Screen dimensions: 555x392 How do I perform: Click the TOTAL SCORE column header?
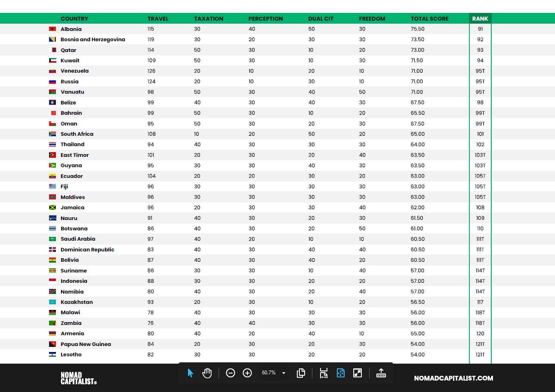point(429,18)
